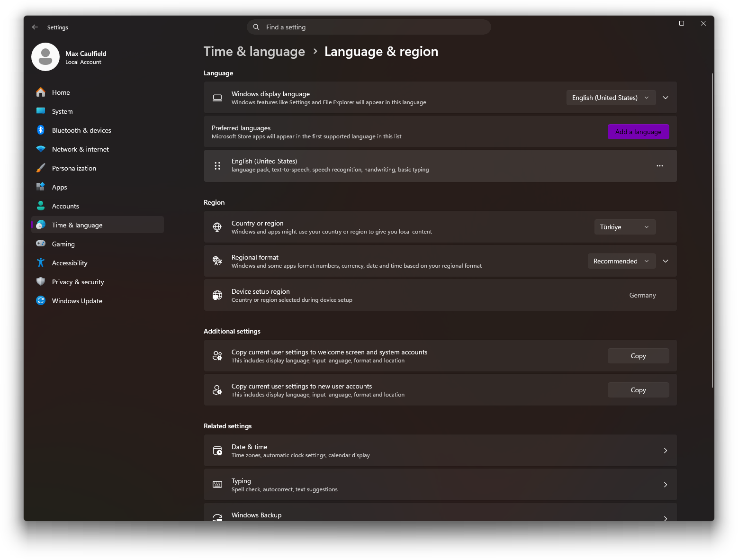The height and width of the screenshot is (560, 738).
Task: Click the System monitor icon in sidebar
Action: point(41,111)
